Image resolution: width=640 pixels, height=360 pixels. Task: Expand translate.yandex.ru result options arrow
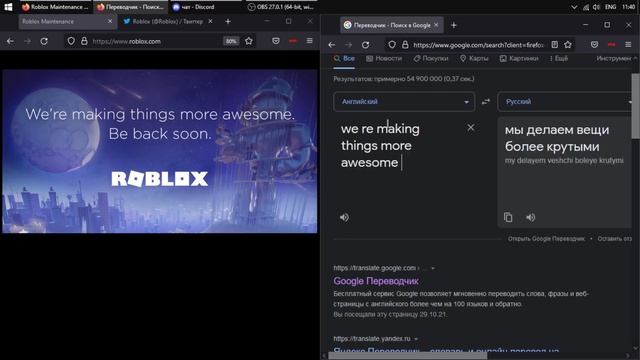click(416, 339)
